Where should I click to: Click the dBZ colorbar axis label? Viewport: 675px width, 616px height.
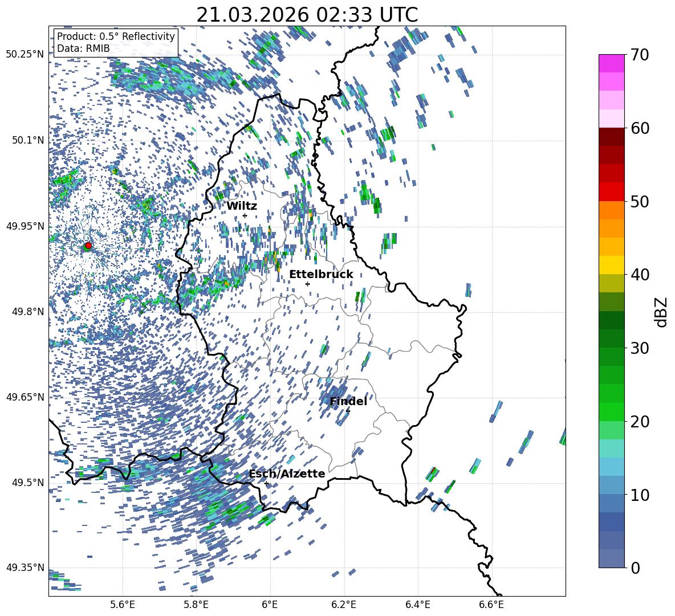point(661,312)
